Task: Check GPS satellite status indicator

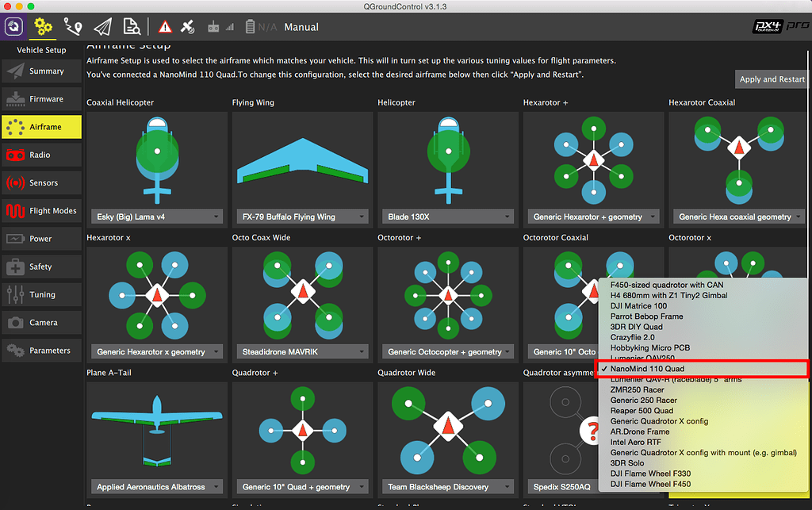Action: [188, 26]
